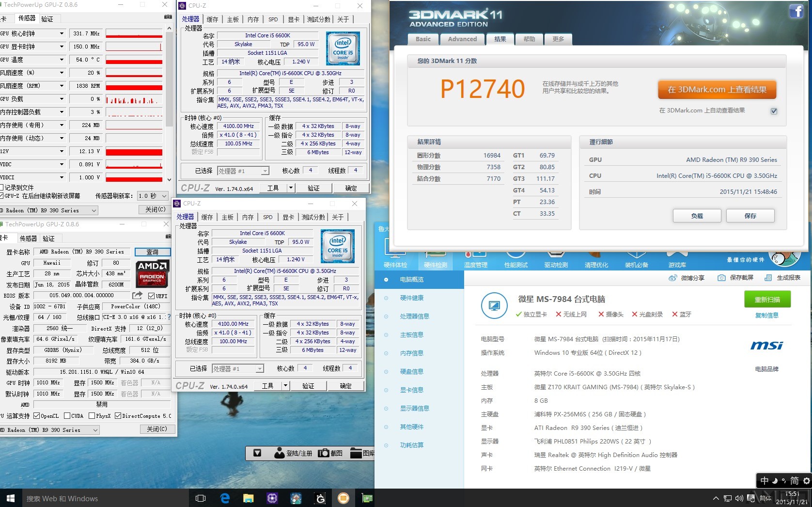The image size is (812, 507).
Task: Click the green 重新扫描 rescan button
Action: click(x=767, y=300)
